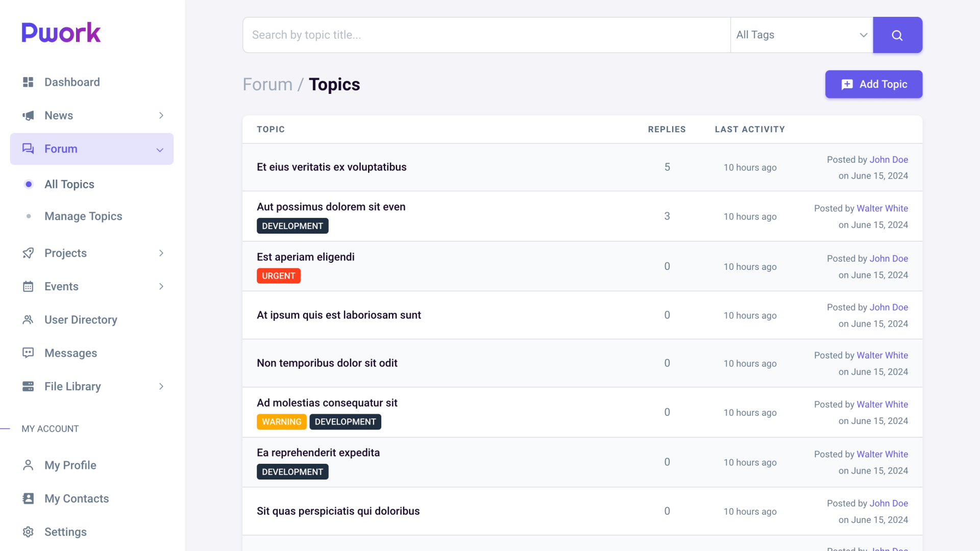Click the Dashboard grid icon
Viewport: 980px width, 551px height.
pos(28,82)
